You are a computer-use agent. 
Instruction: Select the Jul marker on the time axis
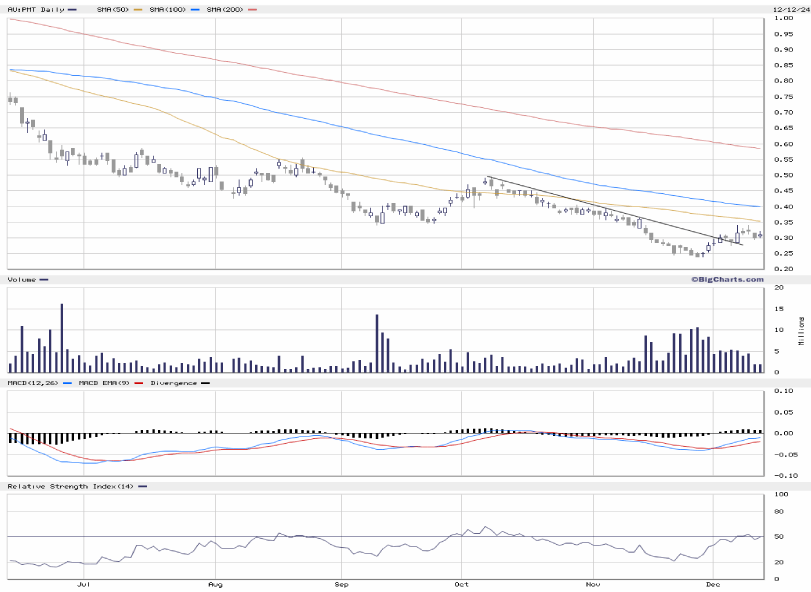[84, 583]
